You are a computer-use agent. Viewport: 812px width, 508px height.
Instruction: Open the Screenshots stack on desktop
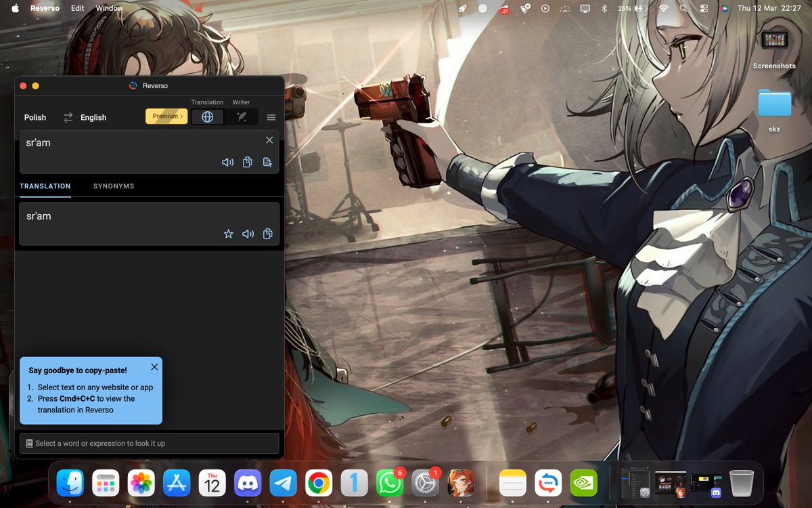[774, 40]
